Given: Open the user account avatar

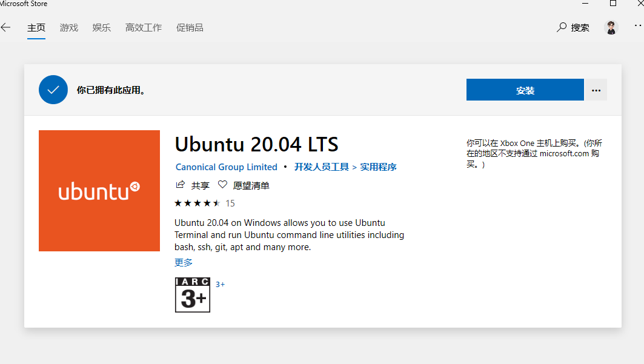Looking at the screenshot, I should pyautogui.click(x=611, y=27).
